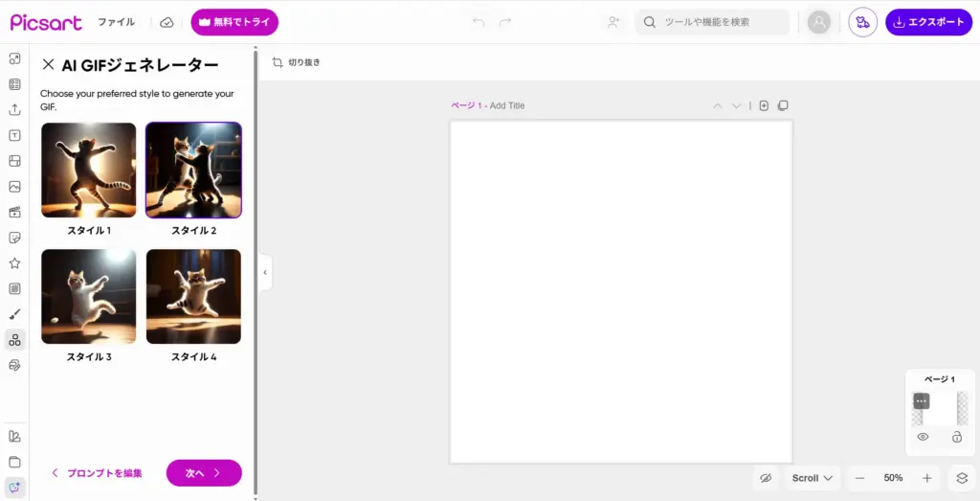
Task: Open the background texture sidebar icon
Action: pos(14,289)
